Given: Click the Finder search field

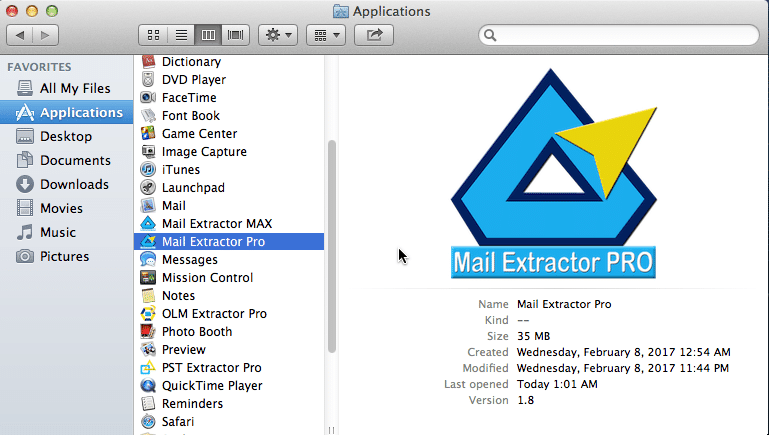Looking at the screenshot, I should point(620,35).
